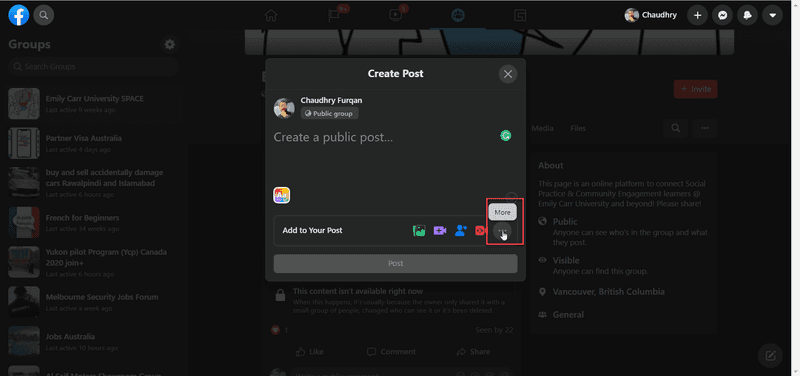The width and height of the screenshot is (800, 376).
Task: Click the 'General' group type text
Action: [x=568, y=315]
